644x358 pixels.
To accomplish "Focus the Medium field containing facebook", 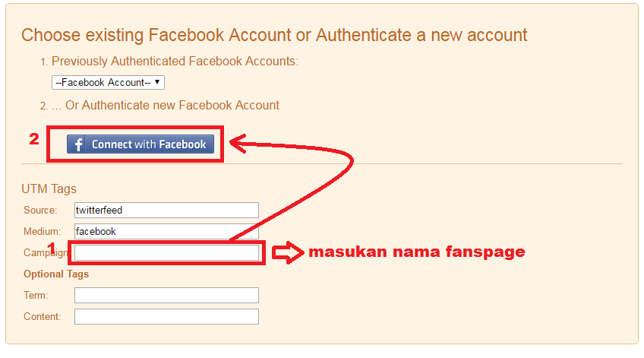I will 166,231.
